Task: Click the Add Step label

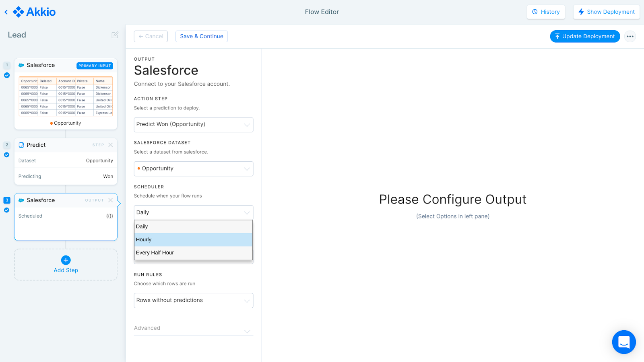Action: [66, 270]
